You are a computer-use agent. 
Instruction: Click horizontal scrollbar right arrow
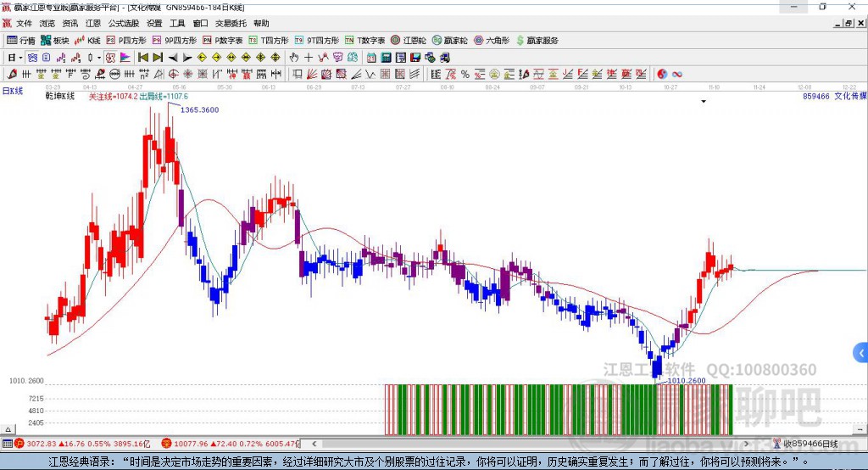pyautogui.click(x=746, y=444)
